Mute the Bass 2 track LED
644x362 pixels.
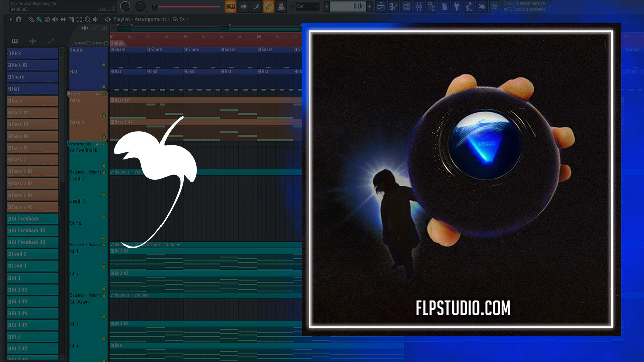pos(104,137)
